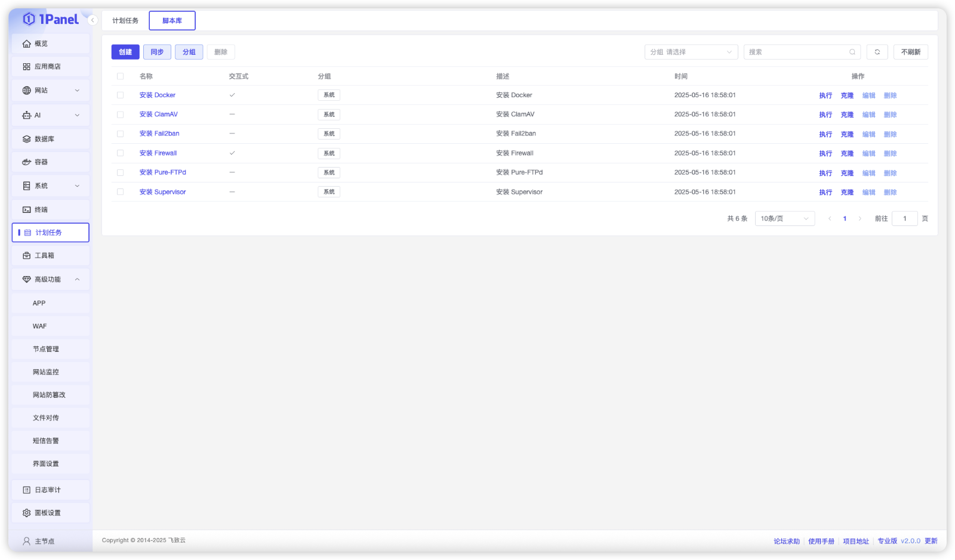
Task: Open the 工具箱 toolbox section
Action: click(x=43, y=255)
